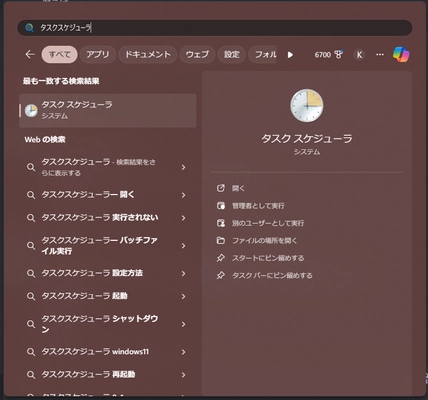Open the Copilot icon
The width and height of the screenshot is (428, 400).
[x=401, y=54]
